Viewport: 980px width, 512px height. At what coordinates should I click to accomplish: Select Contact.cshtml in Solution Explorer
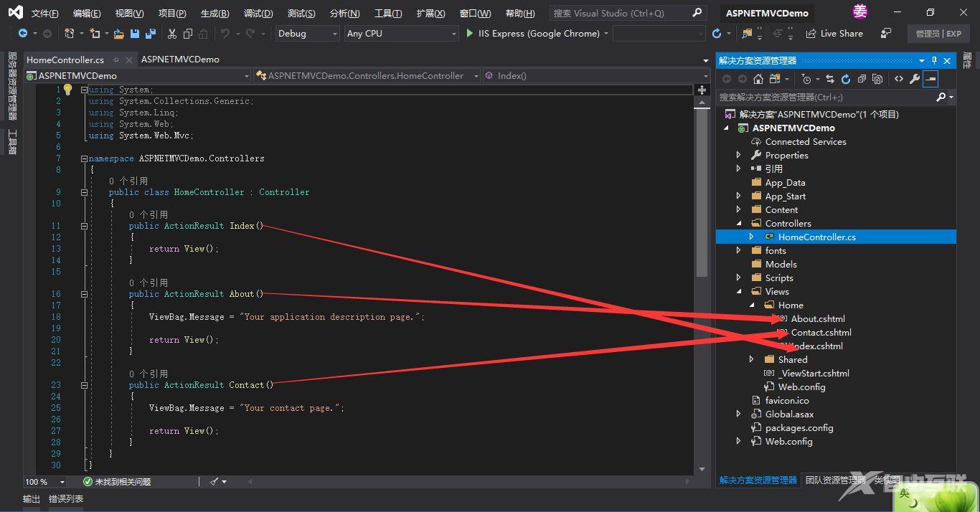click(x=821, y=332)
